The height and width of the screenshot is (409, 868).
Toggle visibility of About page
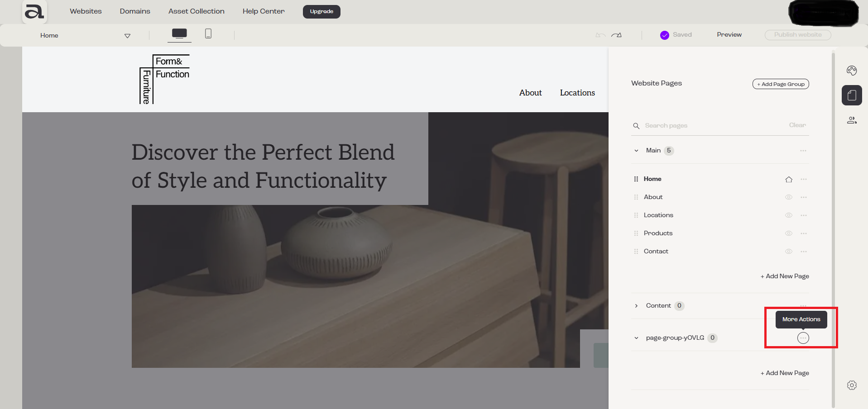click(789, 197)
